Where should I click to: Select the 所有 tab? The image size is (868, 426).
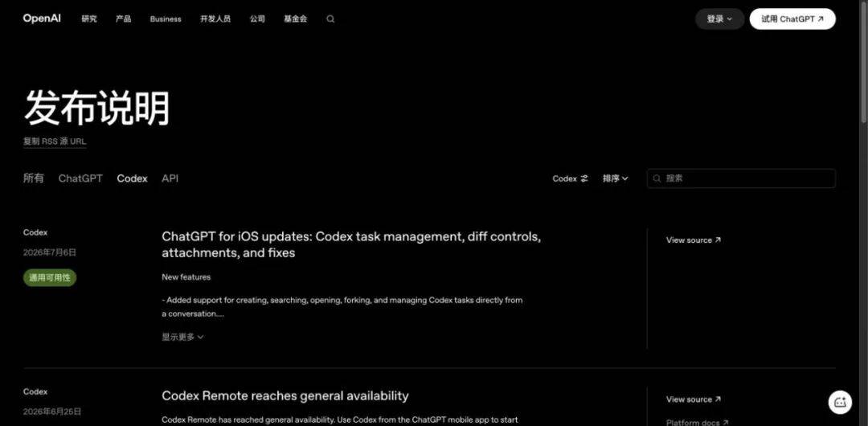point(34,178)
